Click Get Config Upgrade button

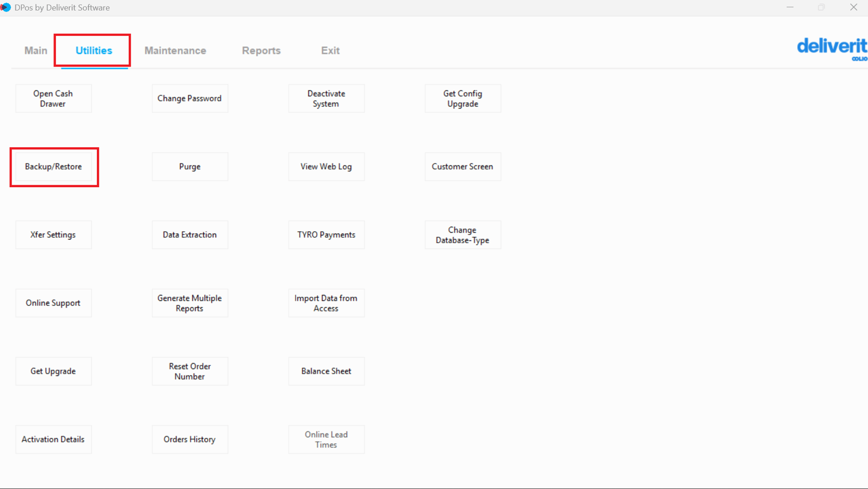pyautogui.click(x=462, y=98)
